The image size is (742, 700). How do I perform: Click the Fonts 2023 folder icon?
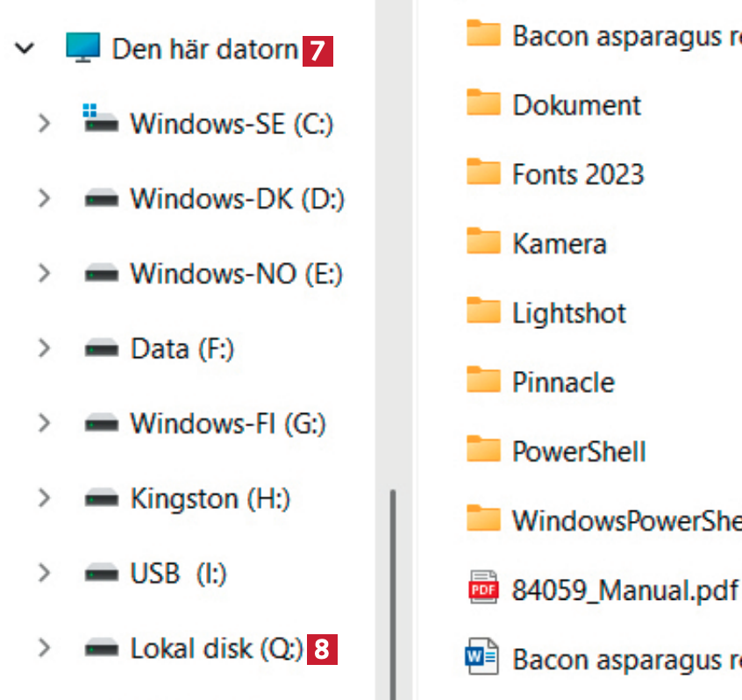483,173
